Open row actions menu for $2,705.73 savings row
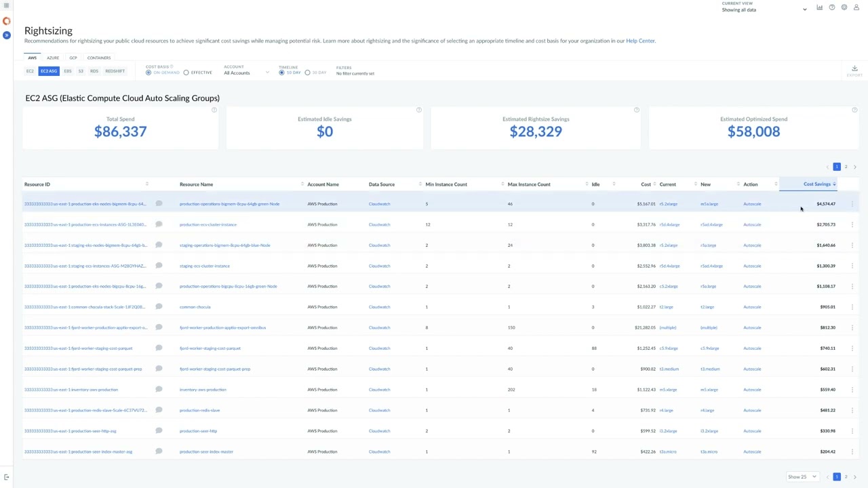 coord(852,224)
